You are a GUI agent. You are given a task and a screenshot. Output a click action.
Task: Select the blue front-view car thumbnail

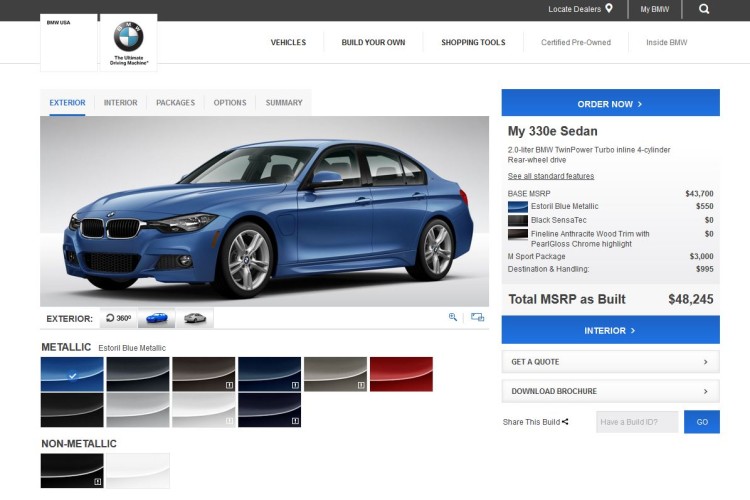click(x=156, y=318)
